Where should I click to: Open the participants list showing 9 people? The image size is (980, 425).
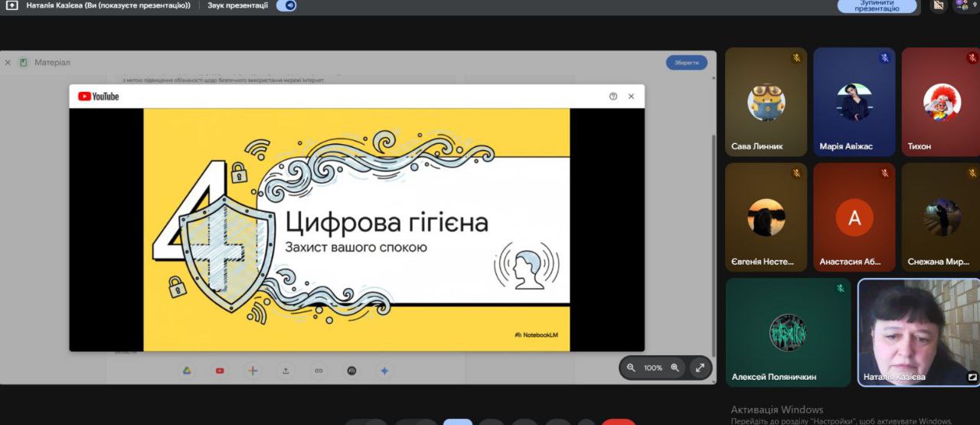coord(963,5)
